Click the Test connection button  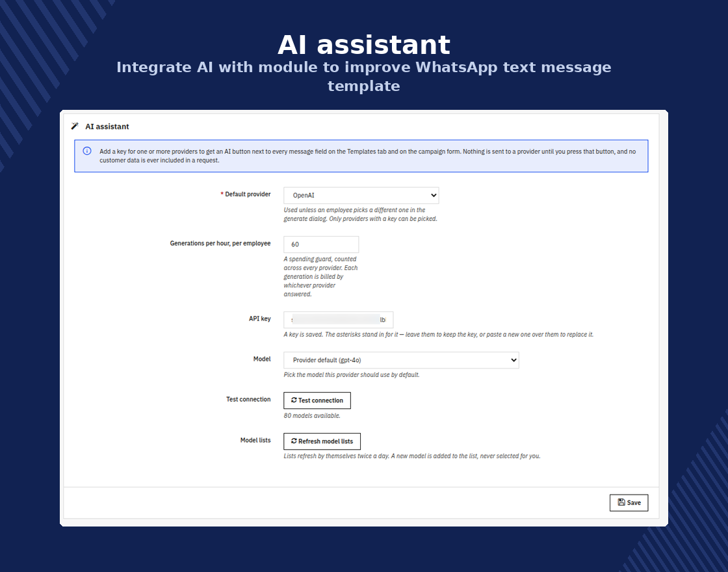(317, 400)
